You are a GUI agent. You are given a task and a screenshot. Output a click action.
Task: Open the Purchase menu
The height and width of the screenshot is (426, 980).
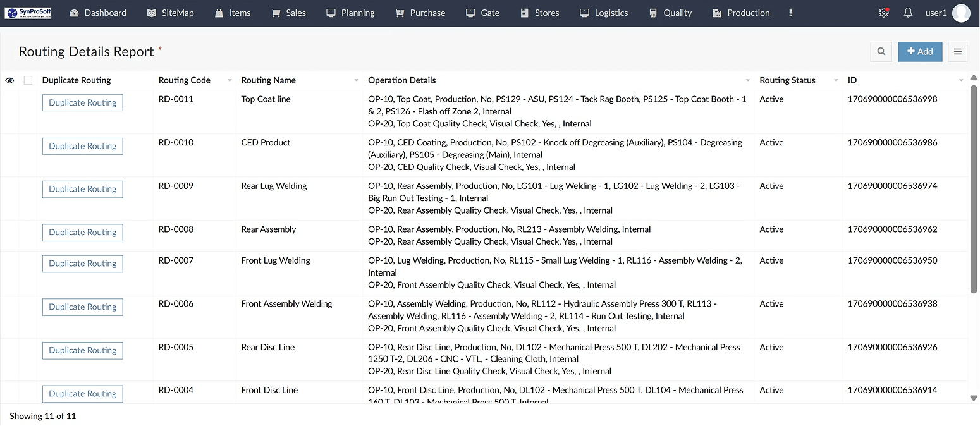[x=420, y=12]
